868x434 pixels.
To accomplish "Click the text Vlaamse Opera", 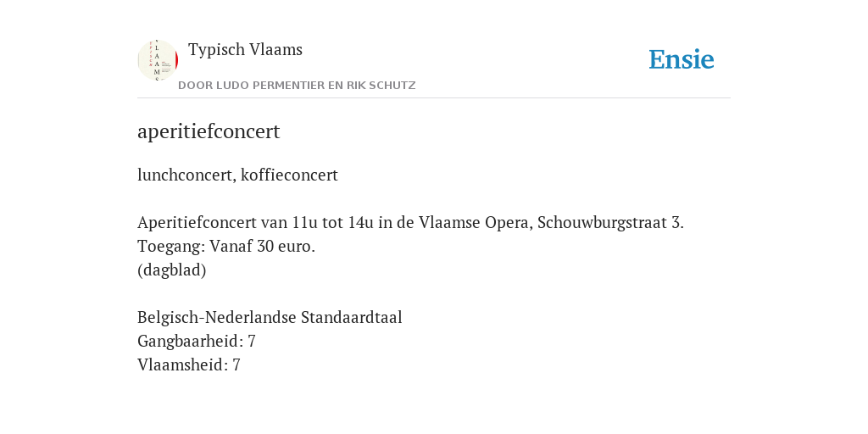I will pyautogui.click(x=476, y=223).
